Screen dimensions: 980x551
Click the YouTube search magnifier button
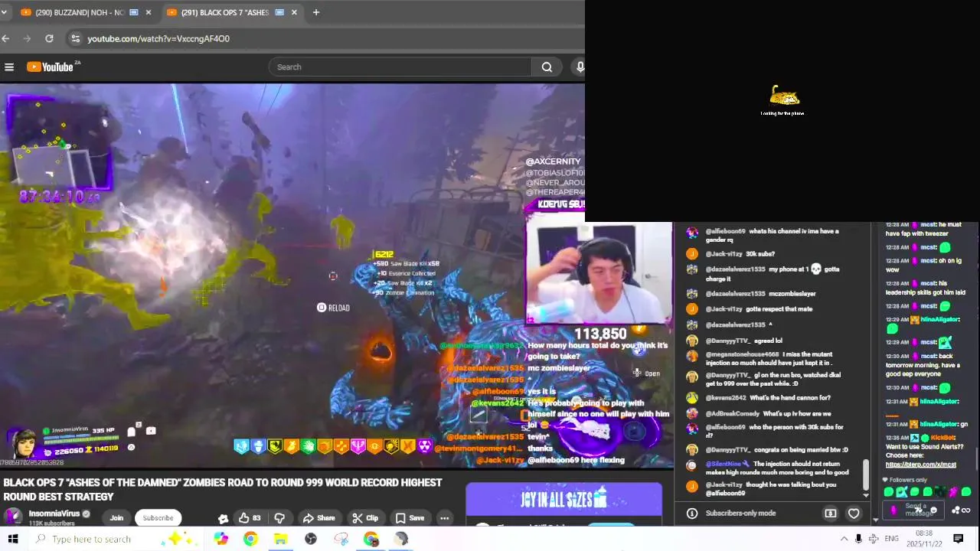(547, 67)
